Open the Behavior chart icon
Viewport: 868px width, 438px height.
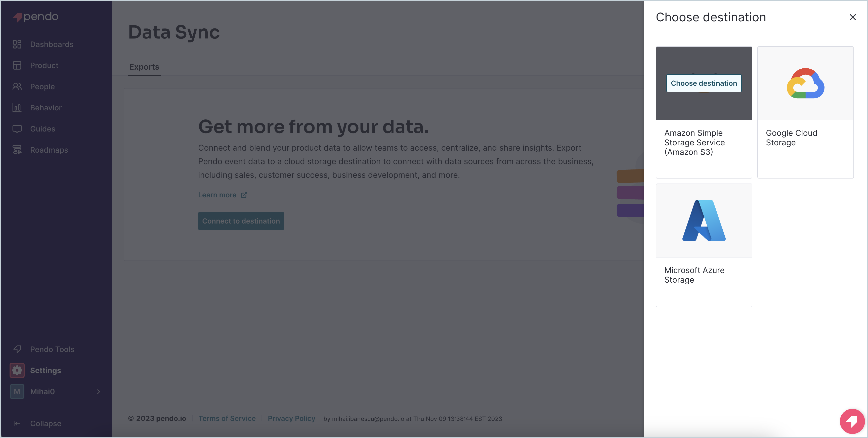pyautogui.click(x=17, y=108)
